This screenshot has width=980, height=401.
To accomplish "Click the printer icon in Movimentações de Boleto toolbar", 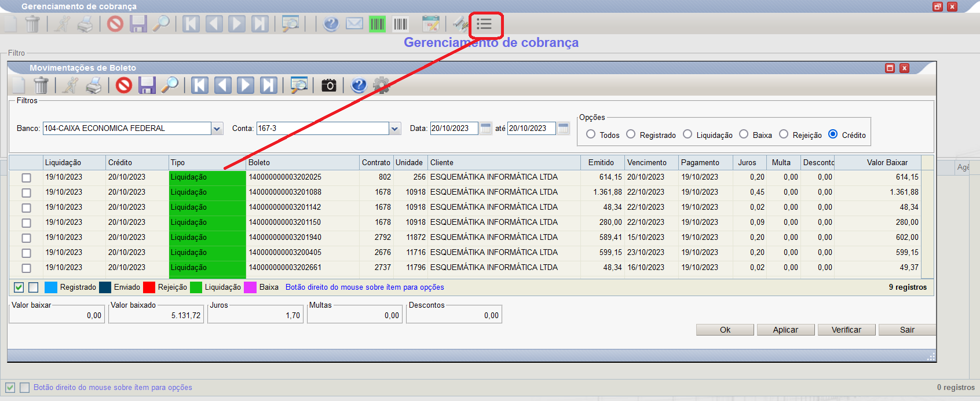I will 94,85.
